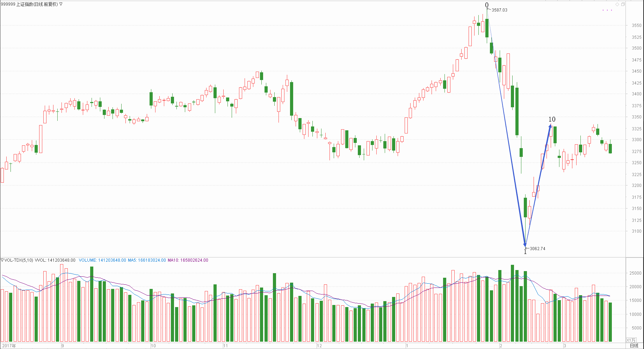Click the 3062.74 low price marker
644x349 pixels.
537,249
